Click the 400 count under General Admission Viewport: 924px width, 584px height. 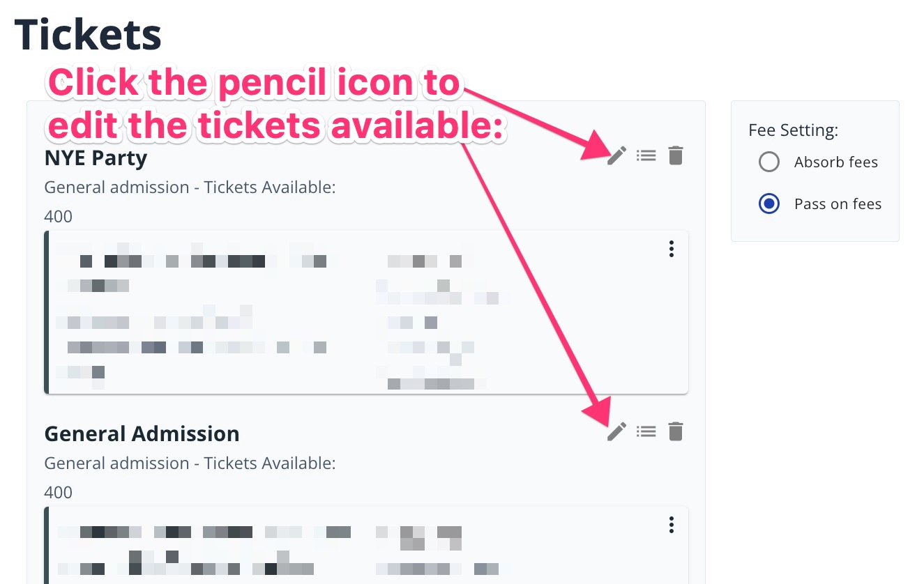pyautogui.click(x=59, y=493)
